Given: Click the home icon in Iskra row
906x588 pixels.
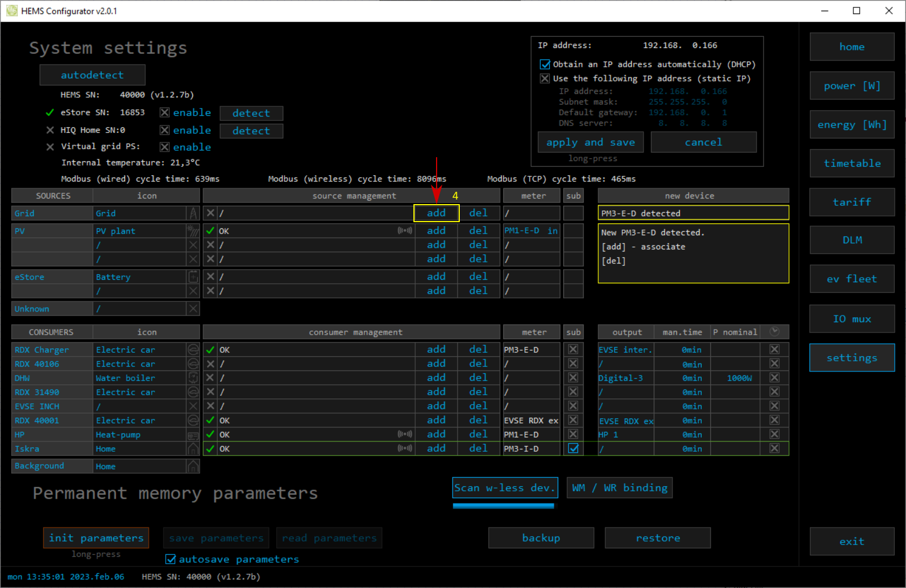Looking at the screenshot, I should (x=193, y=449).
